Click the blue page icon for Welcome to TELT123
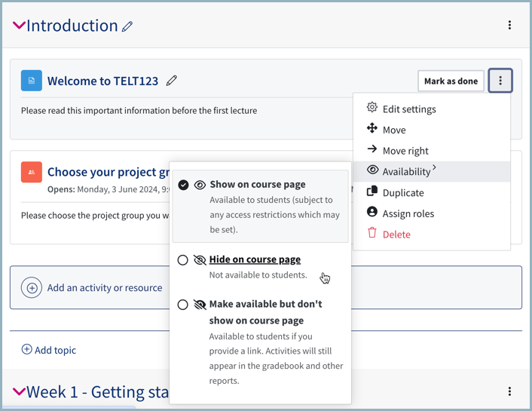 pyautogui.click(x=32, y=81)
